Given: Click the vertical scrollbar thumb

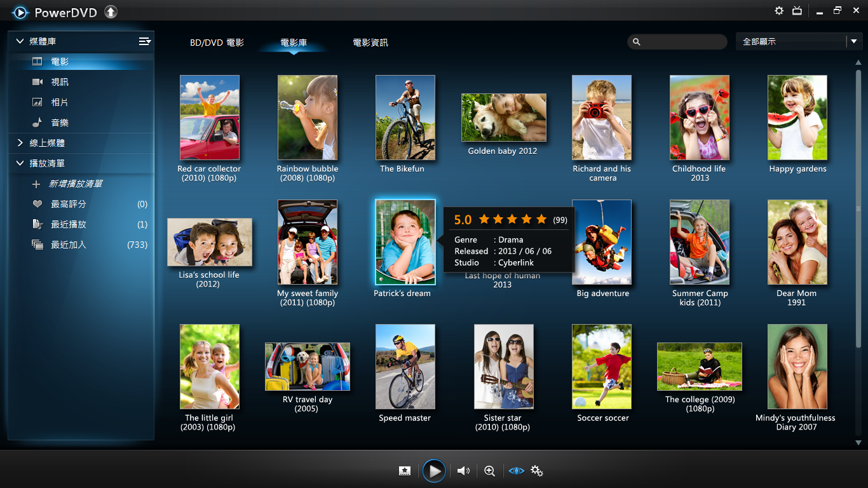Looking at the screenshot, I should (x=858, y=208).
